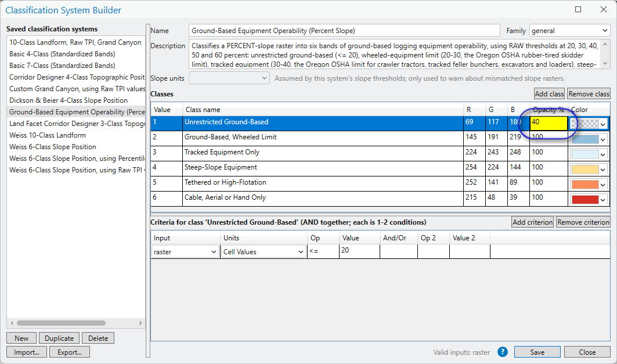Click the saved systems horizontal scrollbar thumb

tap(61, 323)
